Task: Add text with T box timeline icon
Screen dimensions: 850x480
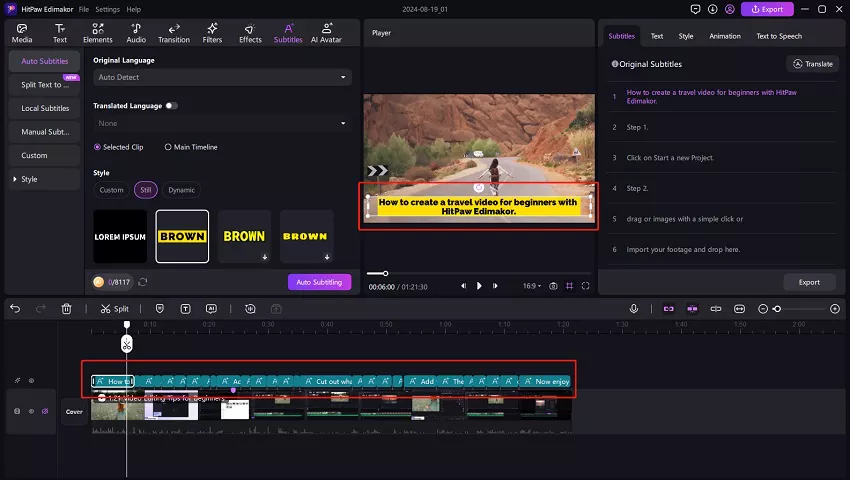Action: click(x=185, y=309)
